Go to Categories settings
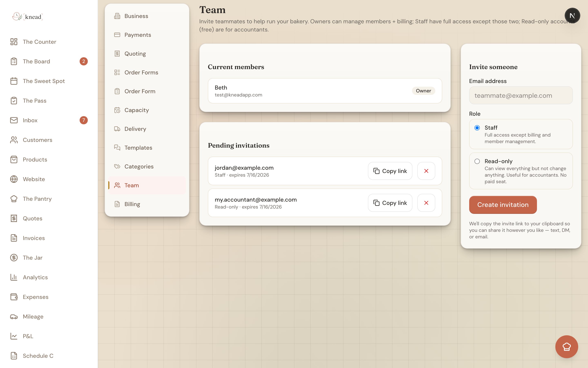 [x=147, y=166]
